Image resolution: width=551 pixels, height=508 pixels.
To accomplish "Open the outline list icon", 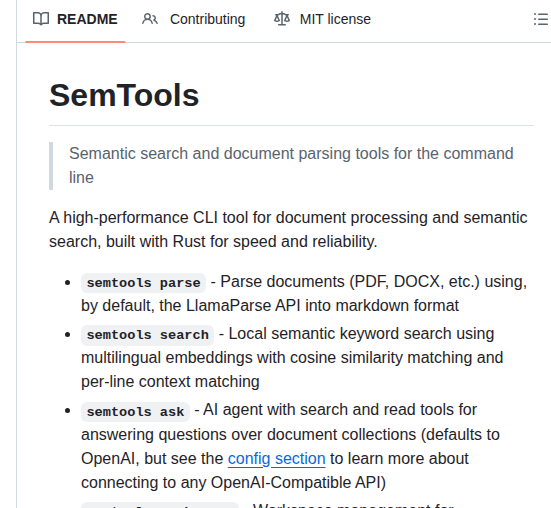I will (x=541, y=19).
